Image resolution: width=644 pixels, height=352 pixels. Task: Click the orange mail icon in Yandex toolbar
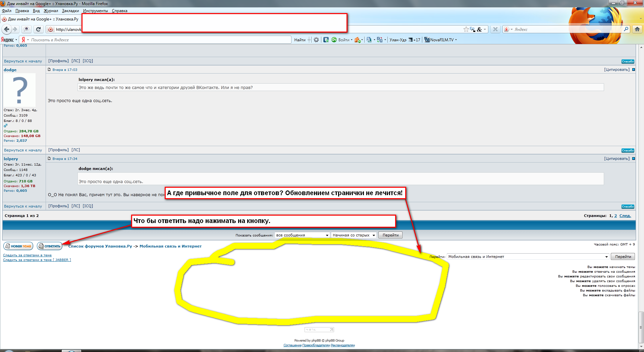click(x=358, y=40)
